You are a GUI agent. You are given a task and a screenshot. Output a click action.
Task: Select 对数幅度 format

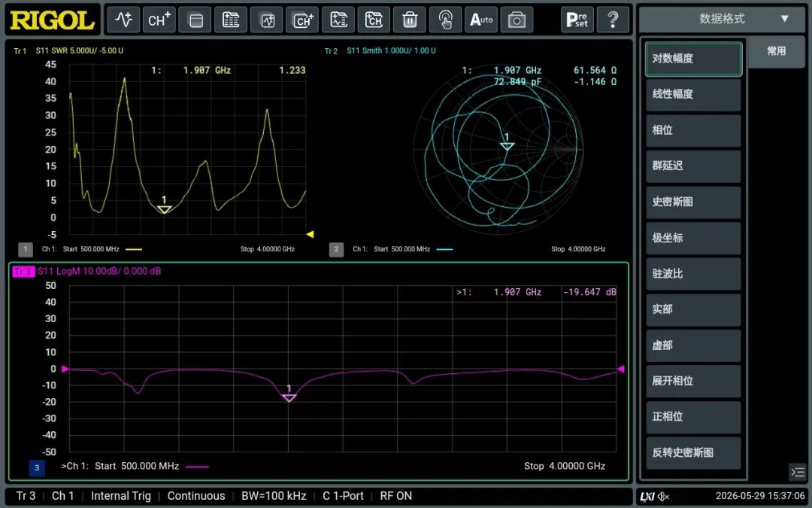[x=693, y=59]
